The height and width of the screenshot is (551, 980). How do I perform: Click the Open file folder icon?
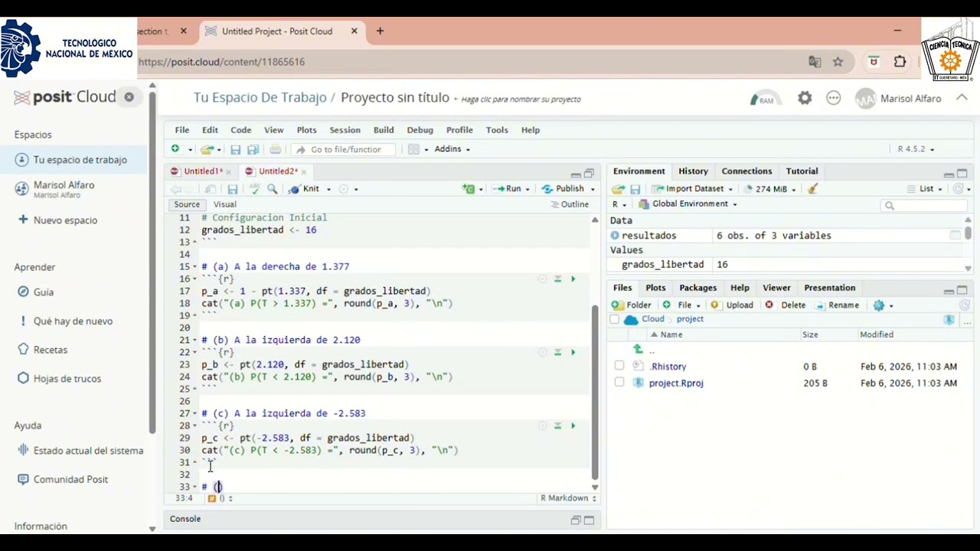tap(207, 149)
